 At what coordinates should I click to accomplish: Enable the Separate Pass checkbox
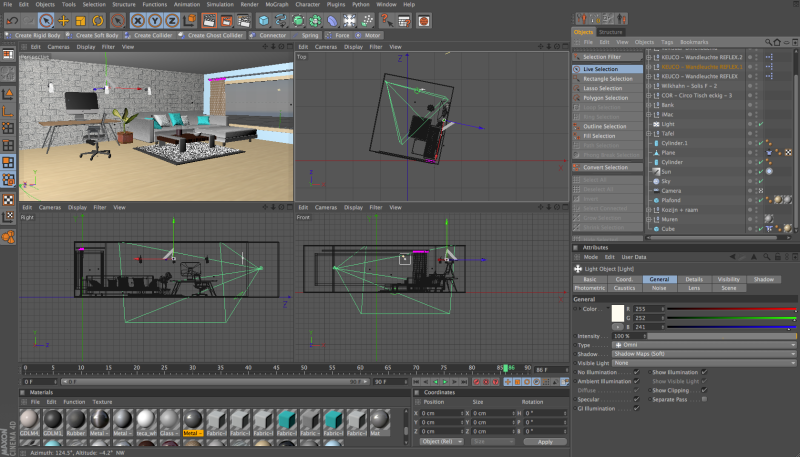(x=704, y=399)
